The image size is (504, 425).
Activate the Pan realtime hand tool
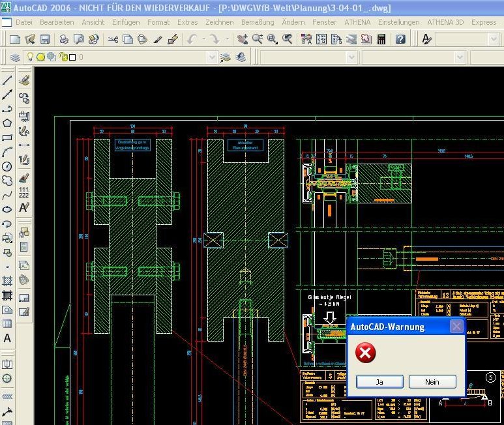243,39
